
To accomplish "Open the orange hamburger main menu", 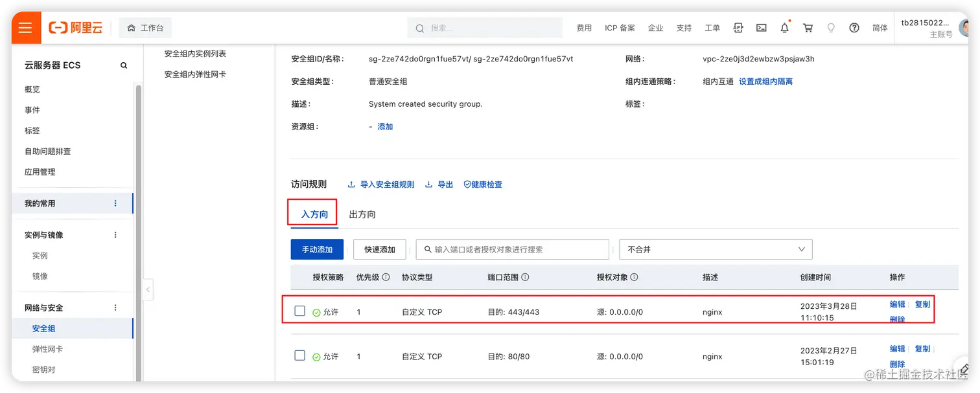I will coord(26,28).
